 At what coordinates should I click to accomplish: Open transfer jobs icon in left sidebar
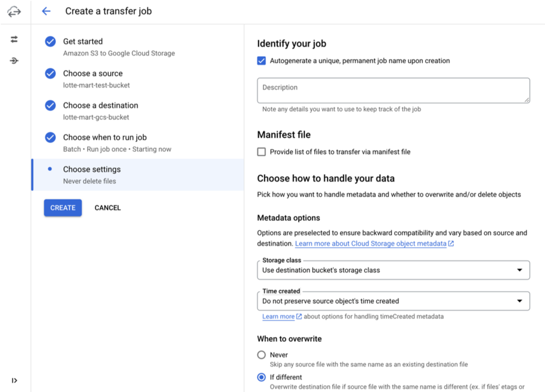pyautogui.click(x=14, y=39)
